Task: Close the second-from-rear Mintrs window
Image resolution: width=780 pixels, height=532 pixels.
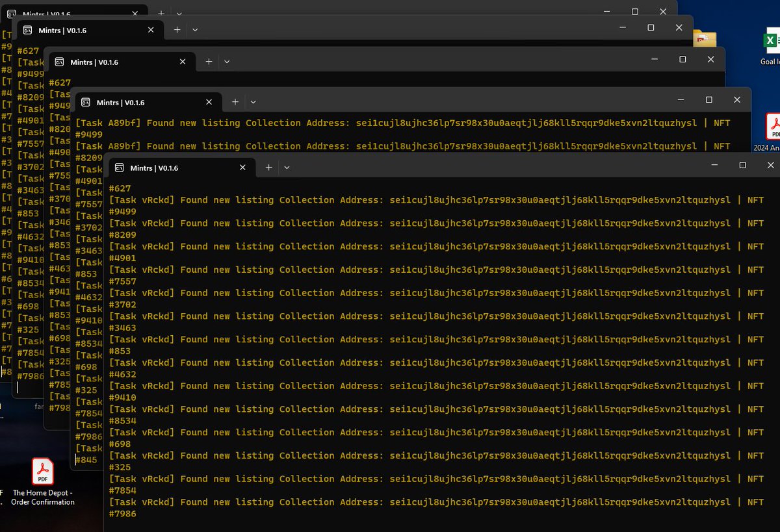Action: click(x=679, y=27)
